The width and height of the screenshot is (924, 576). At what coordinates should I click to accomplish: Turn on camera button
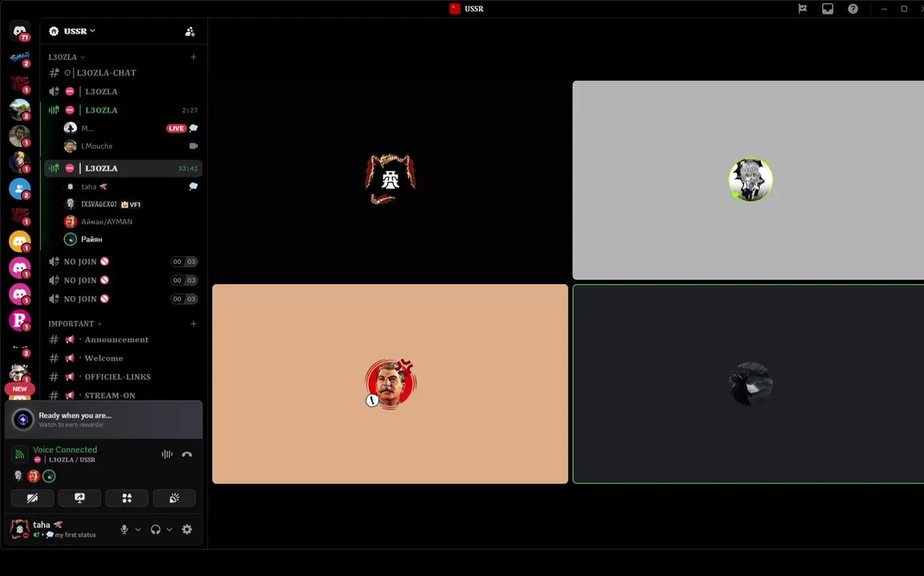[x=32, y=498]
